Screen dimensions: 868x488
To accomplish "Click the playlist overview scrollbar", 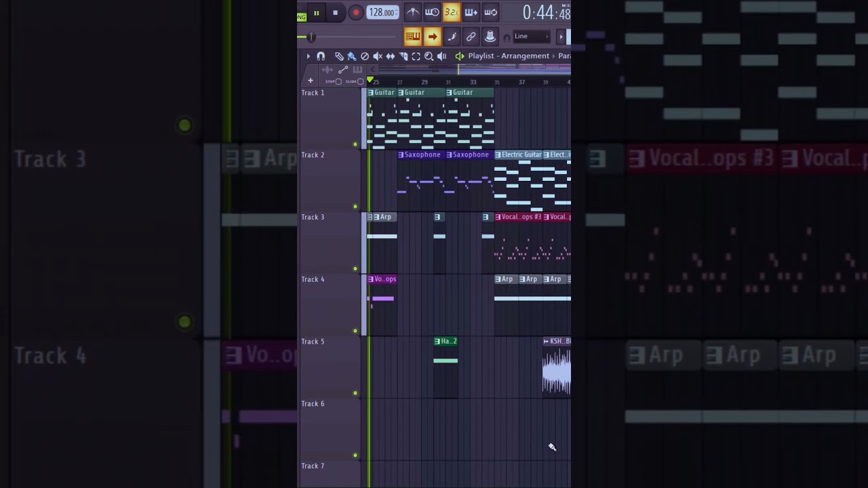I will pos(475,69).
